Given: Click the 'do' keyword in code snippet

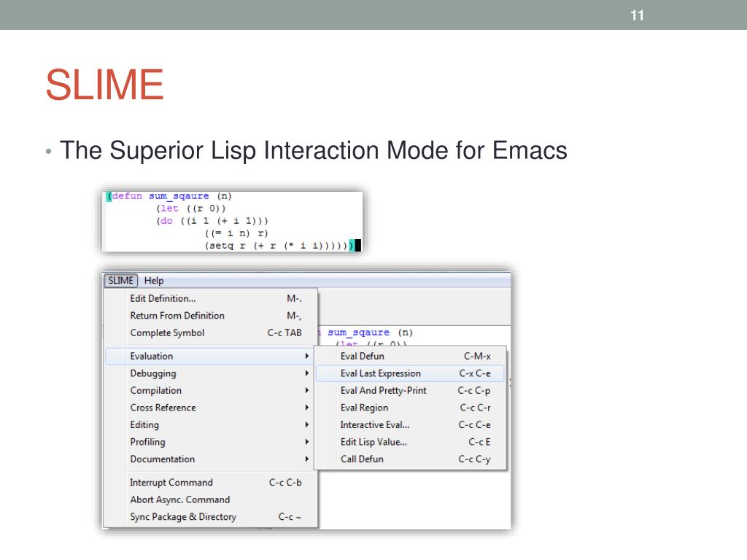Looking at the screenshot, I should coord(166,220).
